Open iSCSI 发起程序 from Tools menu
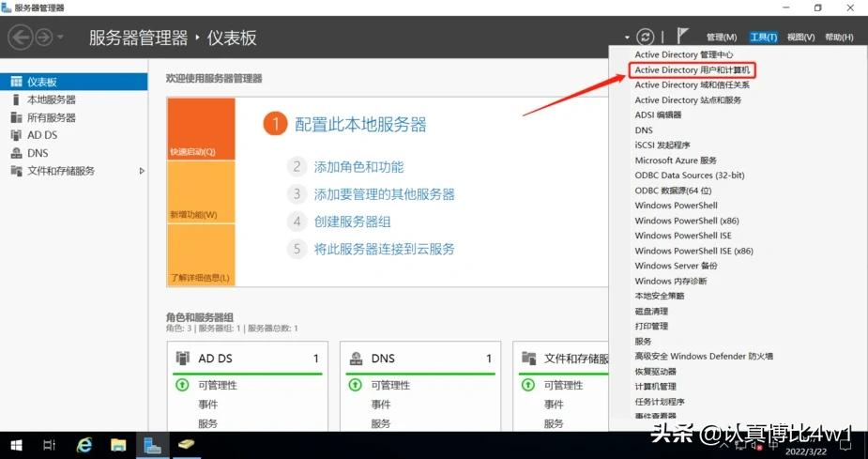The image size is (868, 459). (x=662, y=145)
